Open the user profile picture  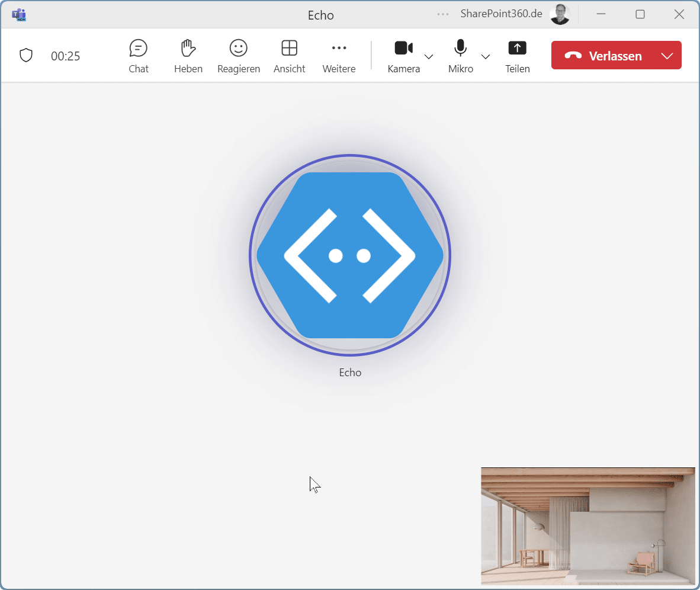click(x=560, y=14)
